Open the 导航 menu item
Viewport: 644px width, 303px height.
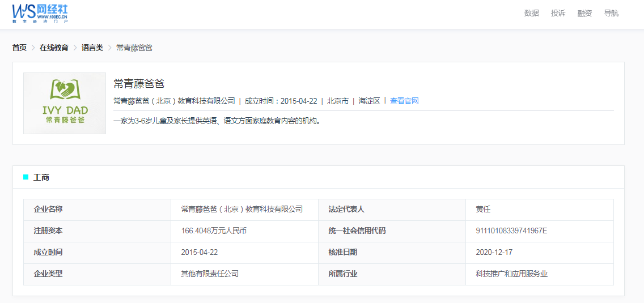(611, 13)
